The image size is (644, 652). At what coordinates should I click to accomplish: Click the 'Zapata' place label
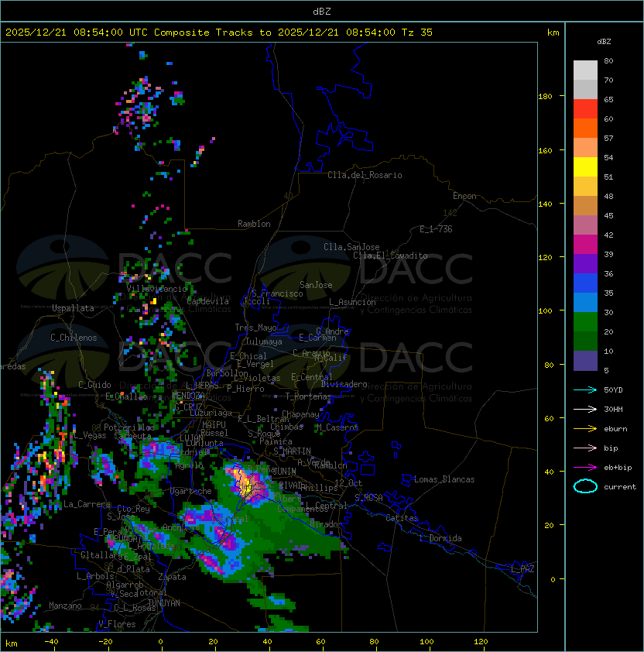point(172,577)
